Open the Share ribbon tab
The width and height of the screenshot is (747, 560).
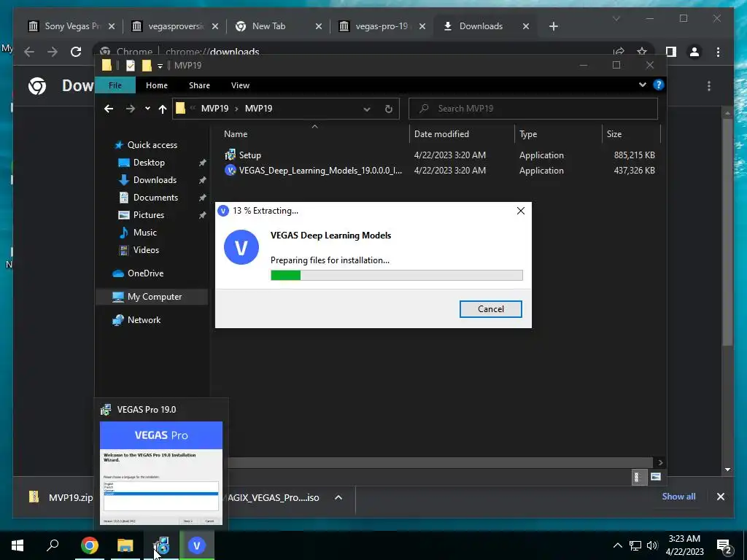[199, 85]
